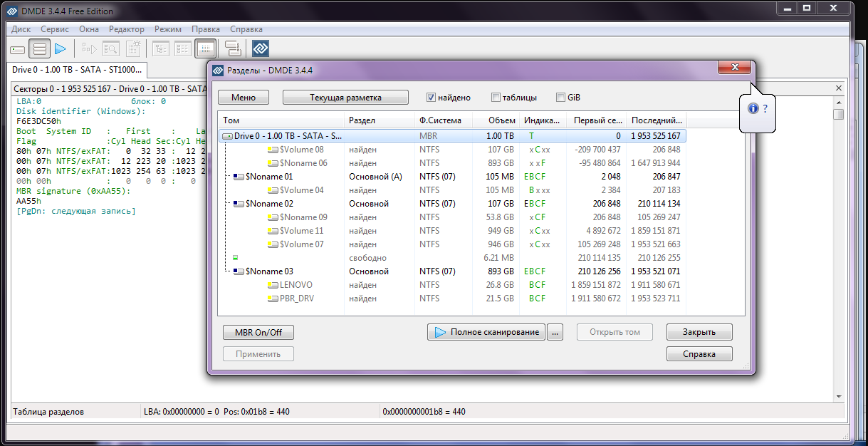Activate the sector grid view toolbar icon

(x=205, y=49)
